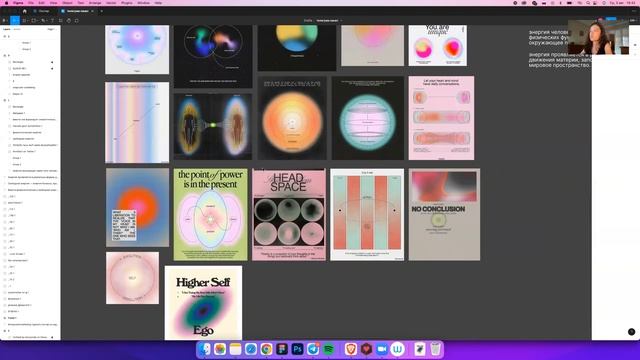640x360 pixels.
Task: Open the Figma menu in menu bar
Action: coord(18,3)
